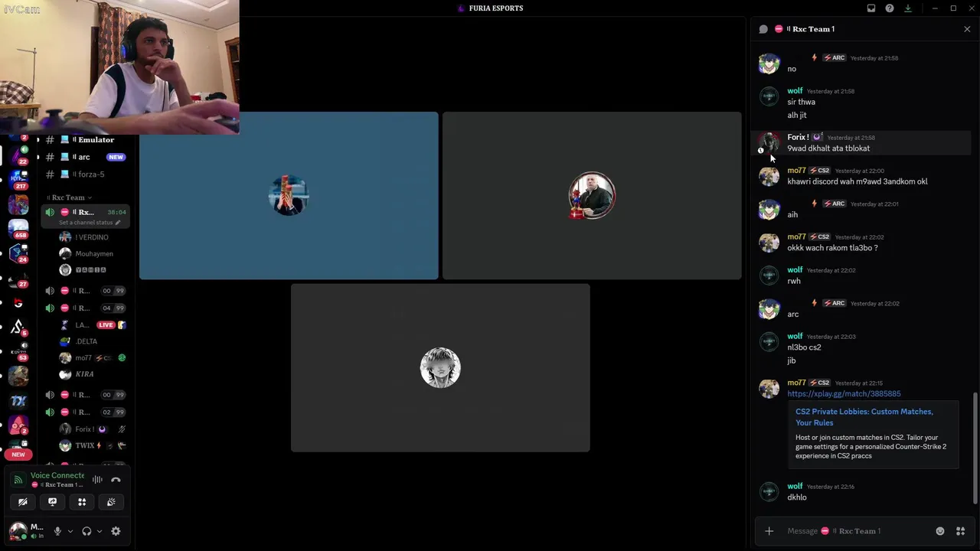Screen dimensions: 980x551
Task: Click message 'okkk wach rakom tla3bo ?'
Action: pyautogui.click(x=832, y=248)
